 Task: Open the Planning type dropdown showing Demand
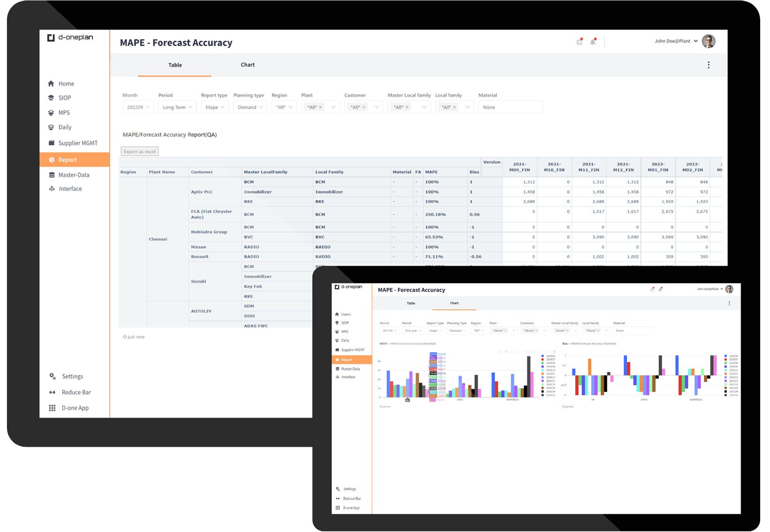point(250,107)
